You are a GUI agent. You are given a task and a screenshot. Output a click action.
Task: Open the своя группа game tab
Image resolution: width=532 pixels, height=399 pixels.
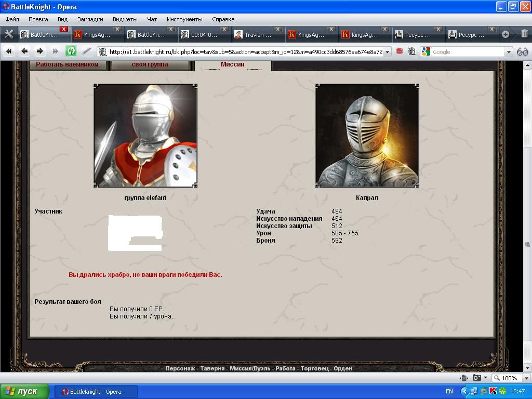click(x=150, y=64)
